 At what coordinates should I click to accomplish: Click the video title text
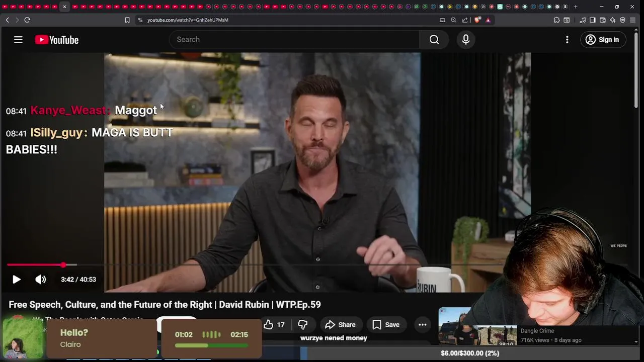coord(165,304)
